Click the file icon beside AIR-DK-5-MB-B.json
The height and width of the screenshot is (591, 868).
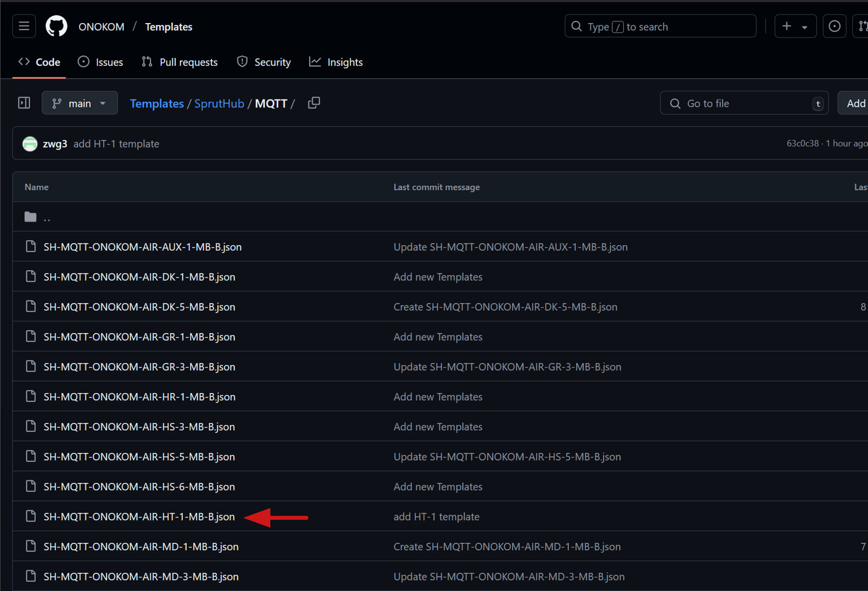(x=31, y=306)
